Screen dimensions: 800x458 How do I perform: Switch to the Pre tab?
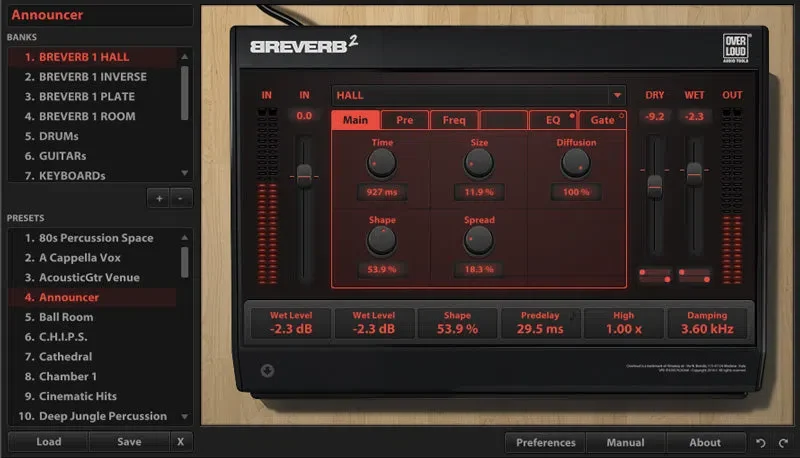405,120
